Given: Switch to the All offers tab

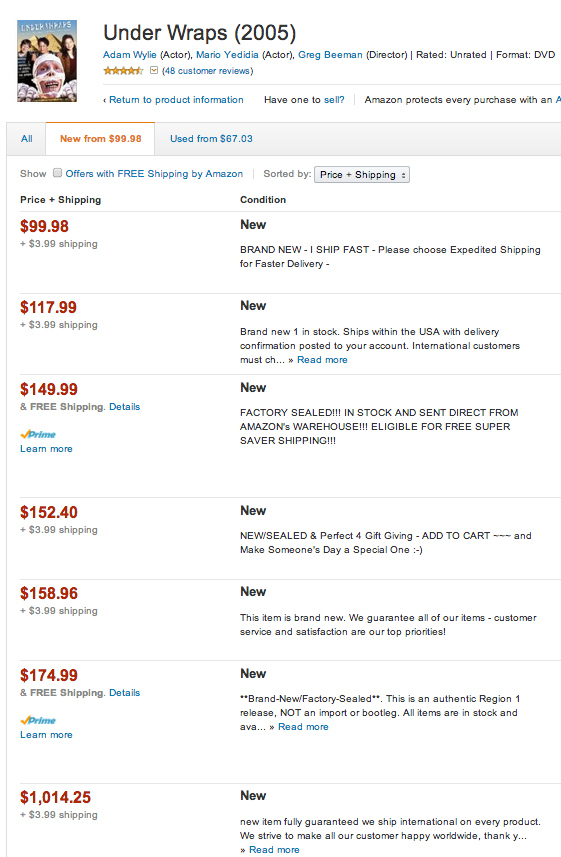Looking at the screenshot, I should point(26,139).
